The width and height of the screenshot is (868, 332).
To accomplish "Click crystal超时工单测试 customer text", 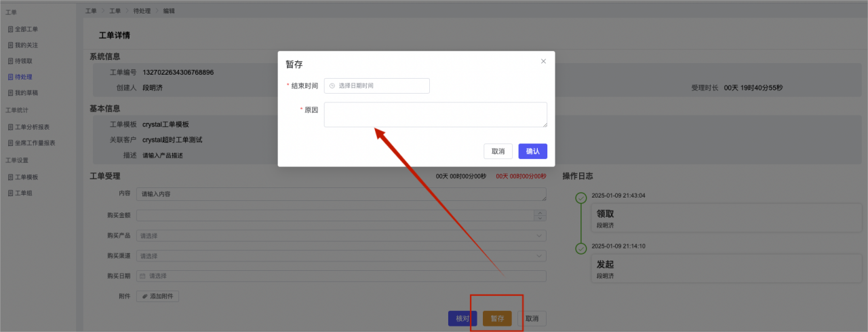I will (x=172, y=140).
